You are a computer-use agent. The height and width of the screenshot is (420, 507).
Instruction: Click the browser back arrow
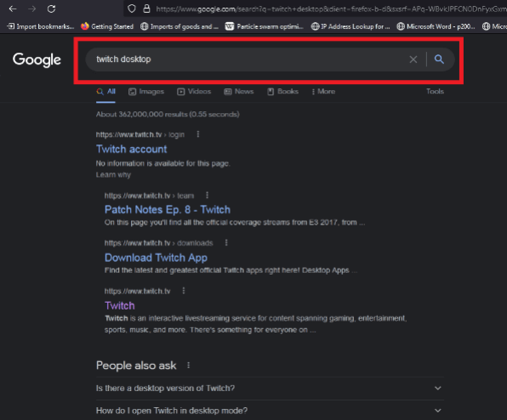[13, 9]
